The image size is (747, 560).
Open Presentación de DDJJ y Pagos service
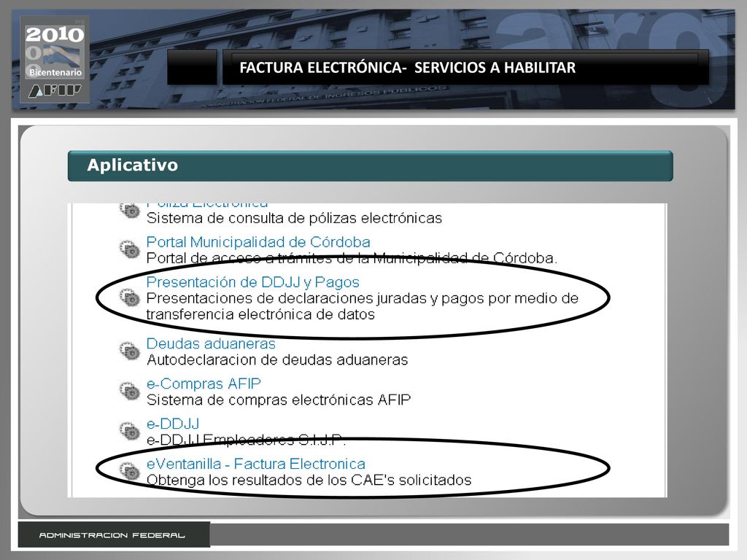click(x=252, y=282)
